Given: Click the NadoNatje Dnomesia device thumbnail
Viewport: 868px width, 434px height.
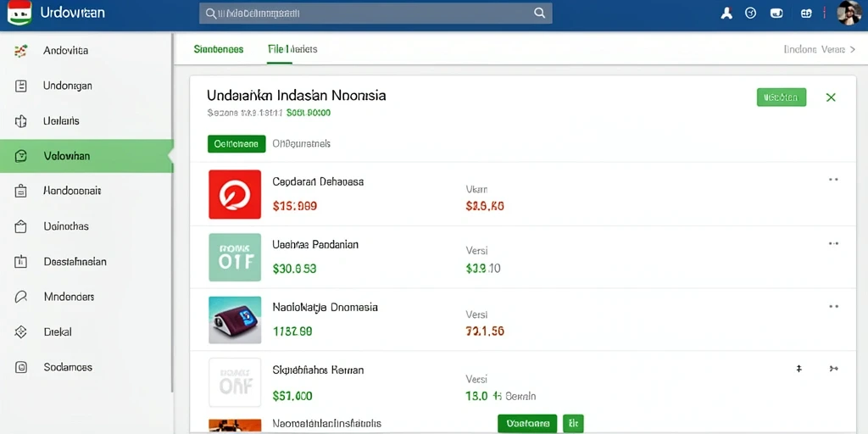Looking at the screenshot, I should point(235,320).
